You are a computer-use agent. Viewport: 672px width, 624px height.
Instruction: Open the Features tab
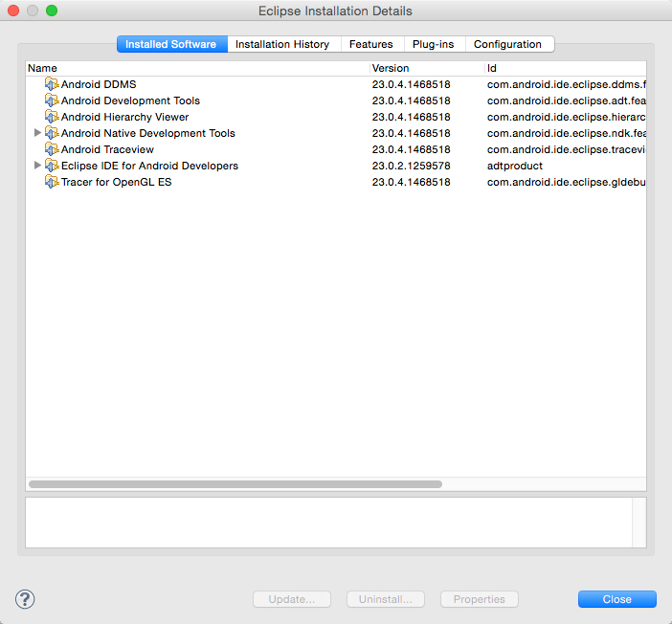[x=370, y=44]
